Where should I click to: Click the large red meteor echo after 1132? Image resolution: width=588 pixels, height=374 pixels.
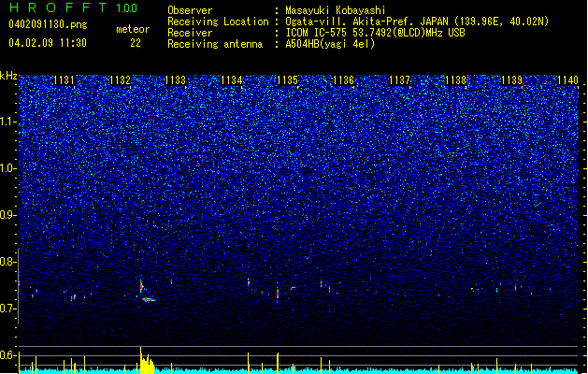(x=148, y=300)
